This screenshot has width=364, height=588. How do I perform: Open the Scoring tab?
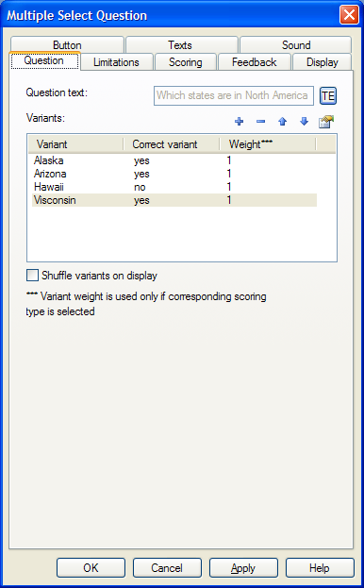point(186,62)
